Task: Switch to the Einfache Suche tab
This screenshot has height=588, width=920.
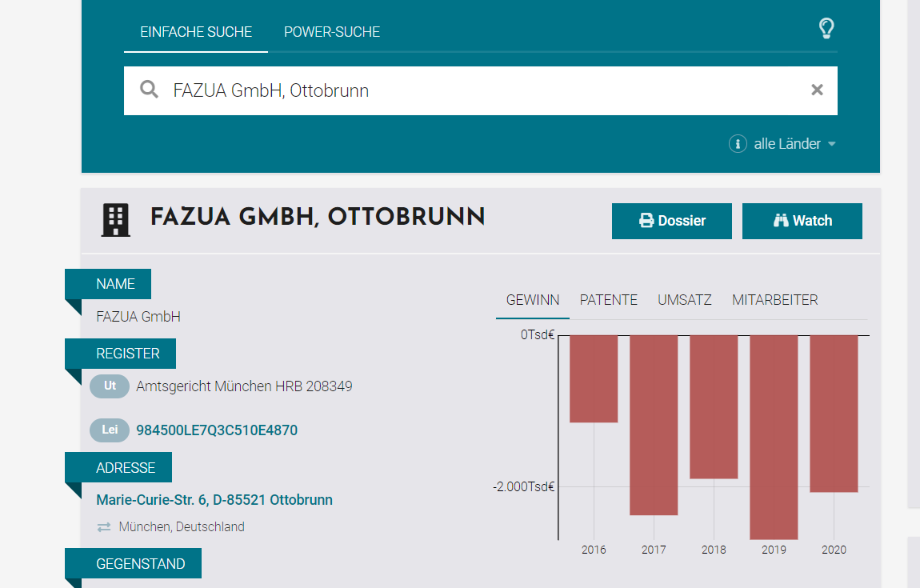Action: pos(196,32)
